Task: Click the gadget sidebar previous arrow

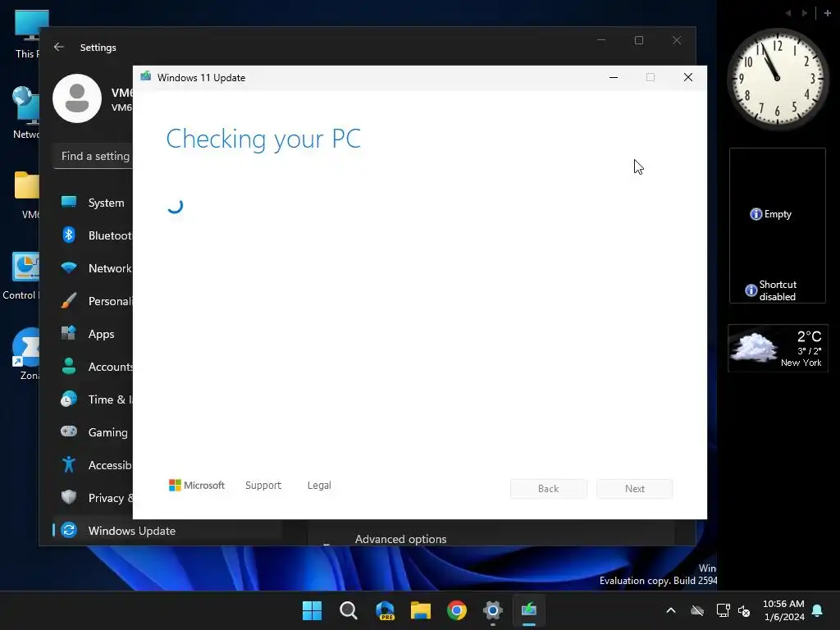Action: point(788,13)
